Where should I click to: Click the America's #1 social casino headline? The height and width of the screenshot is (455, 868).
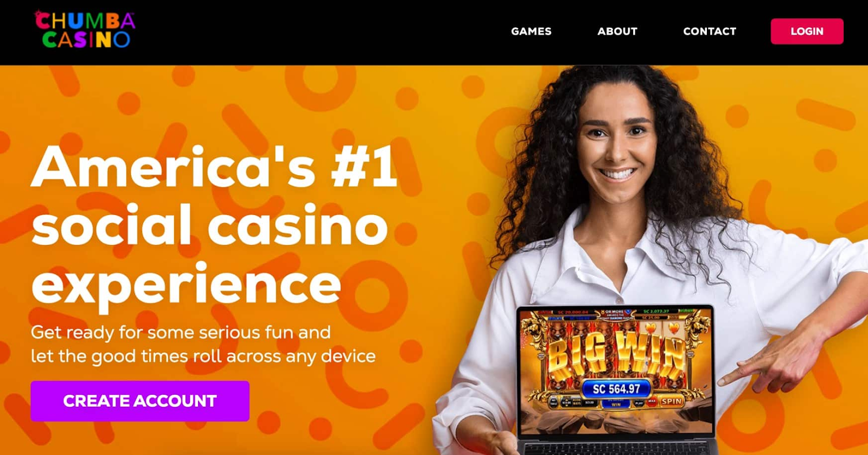[x=214, y=225]
